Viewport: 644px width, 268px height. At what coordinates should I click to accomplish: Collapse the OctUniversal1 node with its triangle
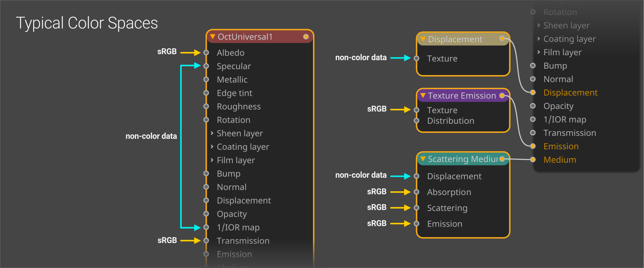coord(213,37)
